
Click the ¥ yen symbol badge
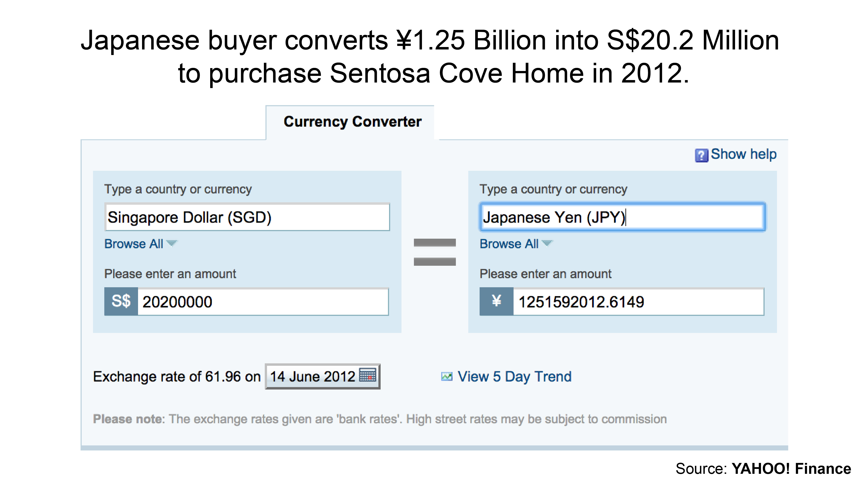pos(496,301)
